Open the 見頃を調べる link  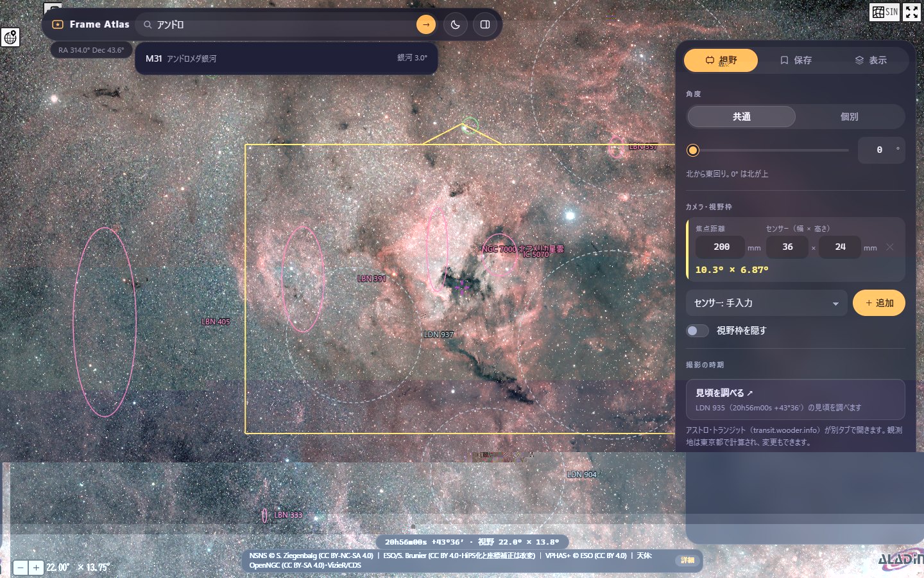796,399
